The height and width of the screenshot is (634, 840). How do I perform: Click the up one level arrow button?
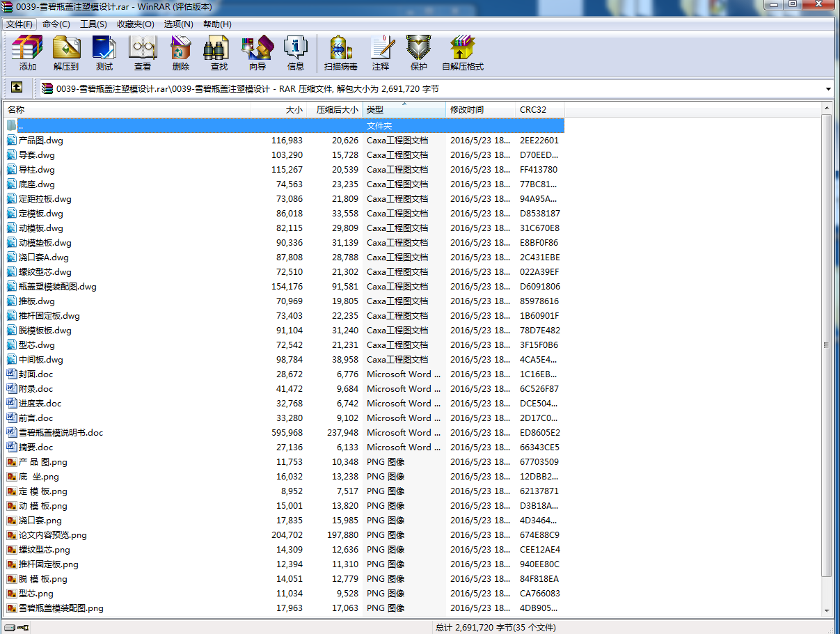coord(17,88)
